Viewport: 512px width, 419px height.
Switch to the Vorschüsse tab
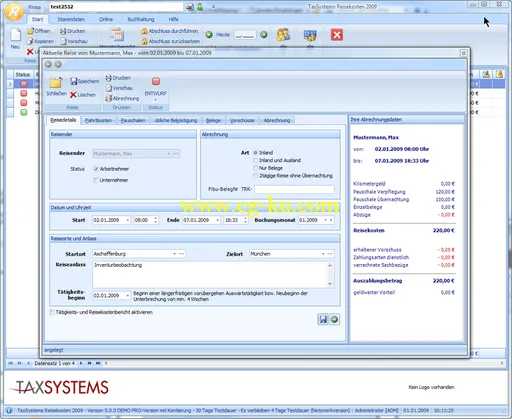tap(242, 121)
